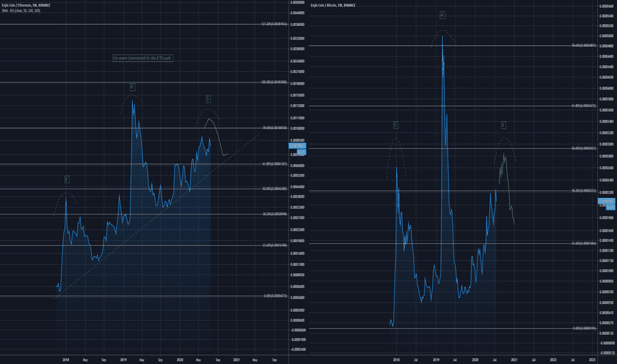The width and height of the screenshot is (617, 364).
Task: Select the left shoulder S label on the Ethereum chart
Action: coord(66,179)
